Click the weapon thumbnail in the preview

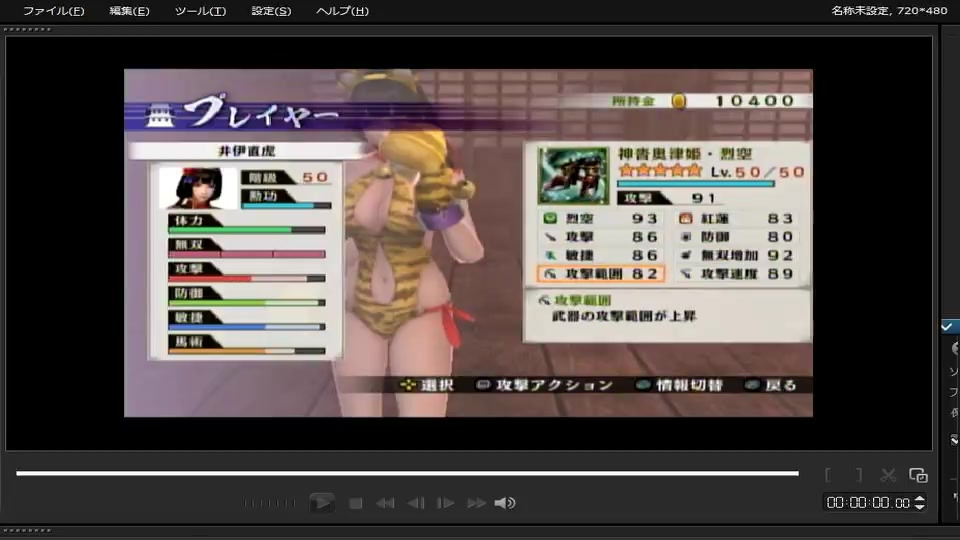tap(573, 176)
